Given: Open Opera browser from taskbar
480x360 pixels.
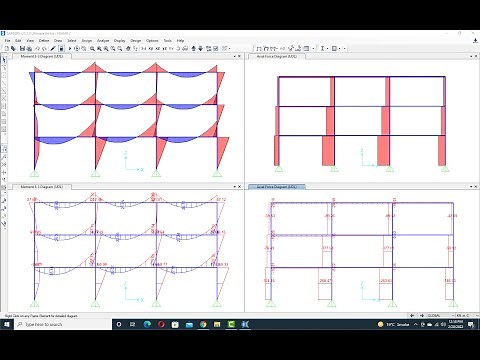Looking at the screenshot, I should (x=161, y=324).
